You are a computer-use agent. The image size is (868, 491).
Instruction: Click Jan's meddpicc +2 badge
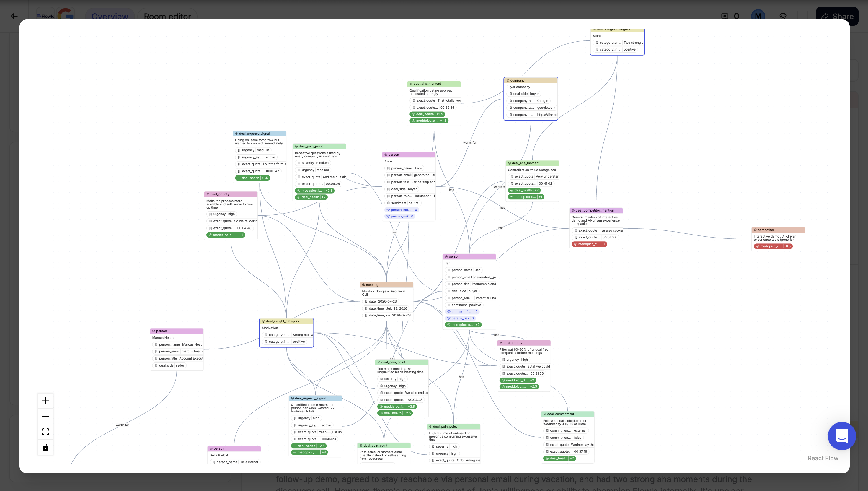[x=463, y=325]
